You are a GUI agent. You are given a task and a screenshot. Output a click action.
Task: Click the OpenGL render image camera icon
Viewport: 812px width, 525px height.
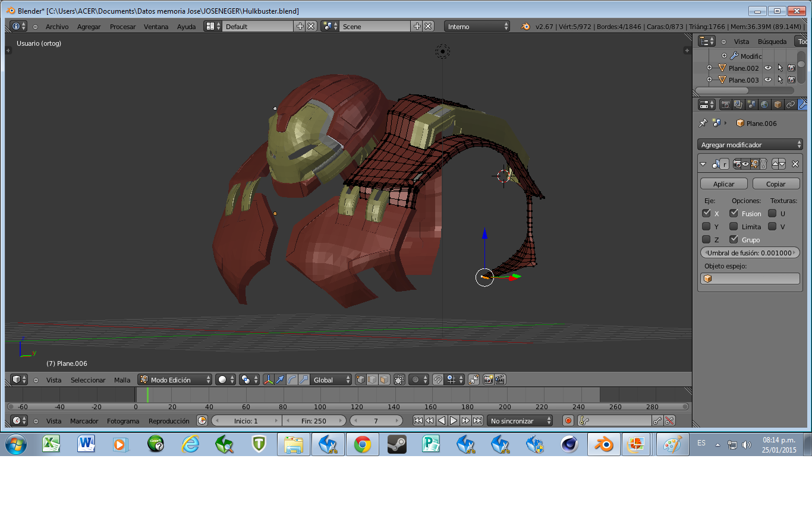(x=488, y=379)
